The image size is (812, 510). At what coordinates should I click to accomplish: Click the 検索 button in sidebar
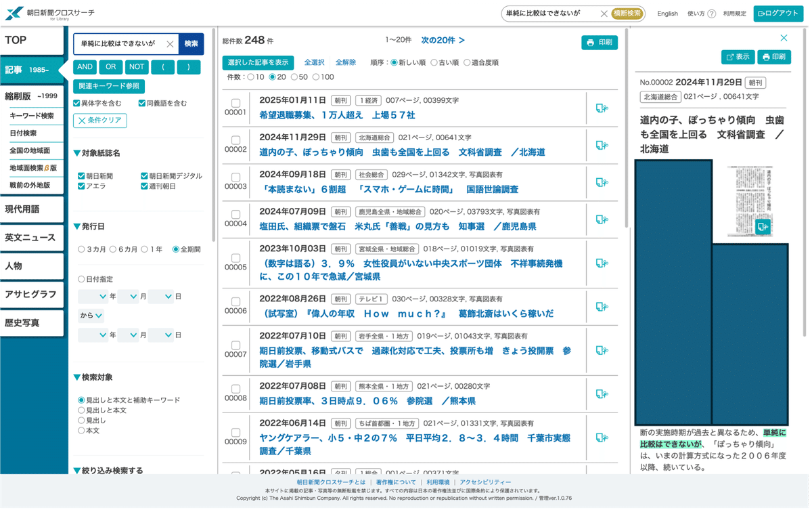coord(191,44)
